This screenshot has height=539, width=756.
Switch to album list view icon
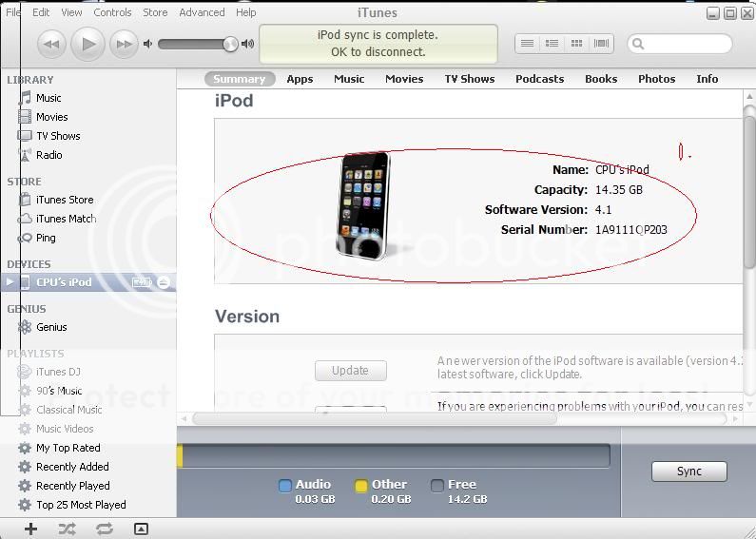point(552,44)
